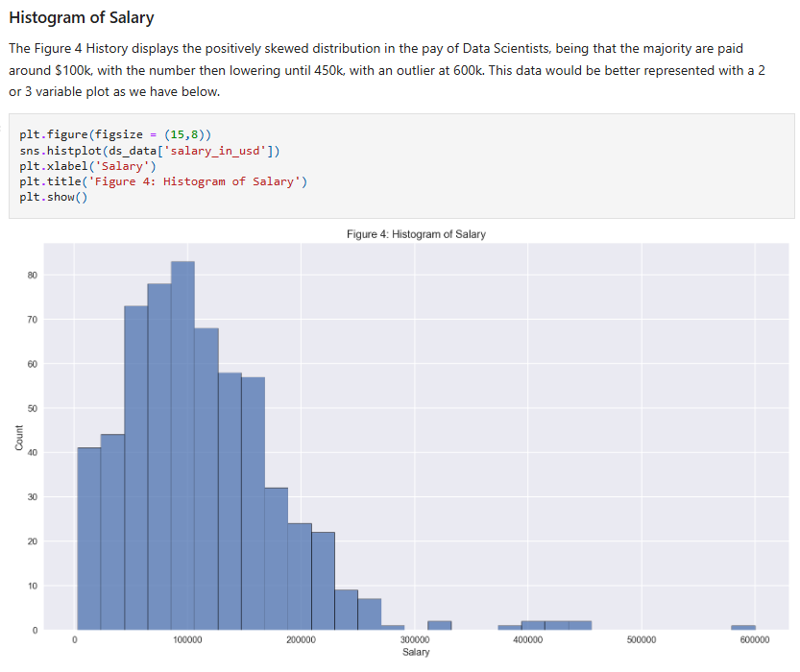This screenshot has width=800, height=672.
Task: Click the y-axis tick label 20
Action: click(32, 541)
